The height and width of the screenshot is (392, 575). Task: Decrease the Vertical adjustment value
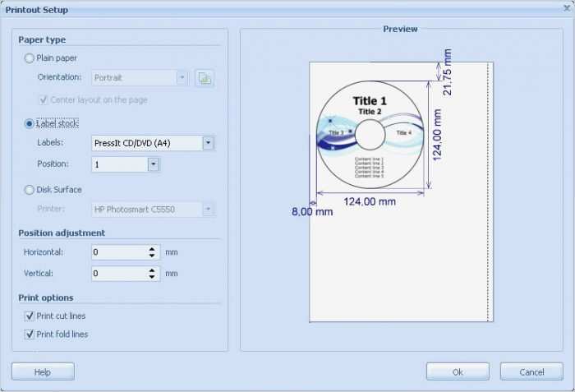click(152, 277)
